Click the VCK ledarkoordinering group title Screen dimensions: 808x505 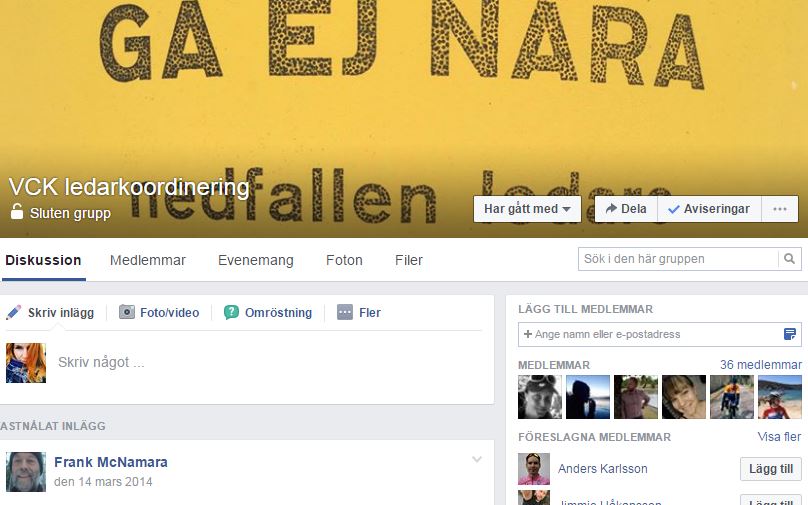pos(129,187)
